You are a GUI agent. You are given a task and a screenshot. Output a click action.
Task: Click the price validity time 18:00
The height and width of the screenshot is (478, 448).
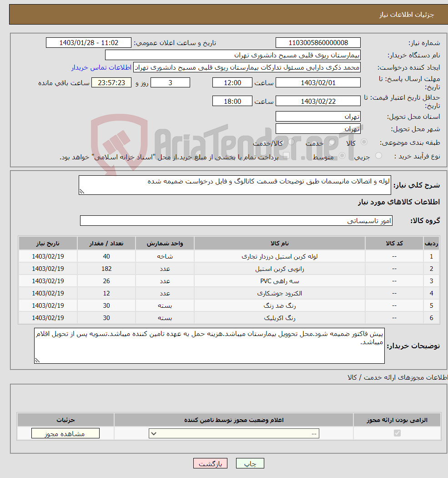coord(232,101)
